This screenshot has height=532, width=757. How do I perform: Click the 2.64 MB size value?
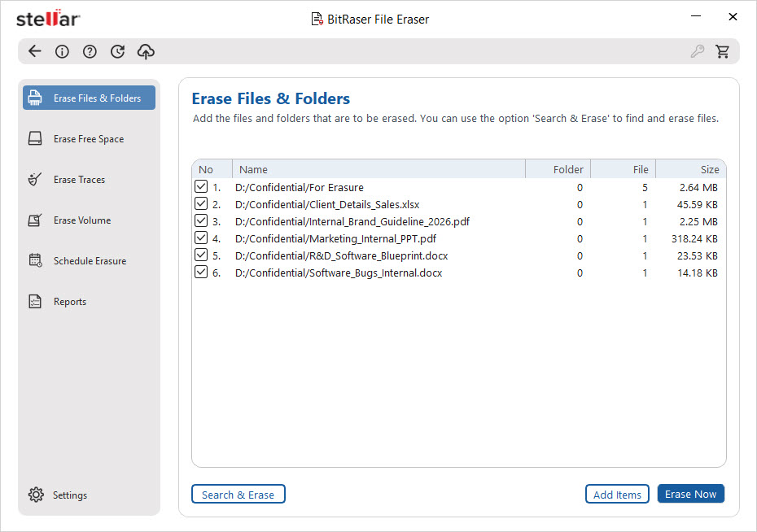pyautogui.click(x=698, y=187)
